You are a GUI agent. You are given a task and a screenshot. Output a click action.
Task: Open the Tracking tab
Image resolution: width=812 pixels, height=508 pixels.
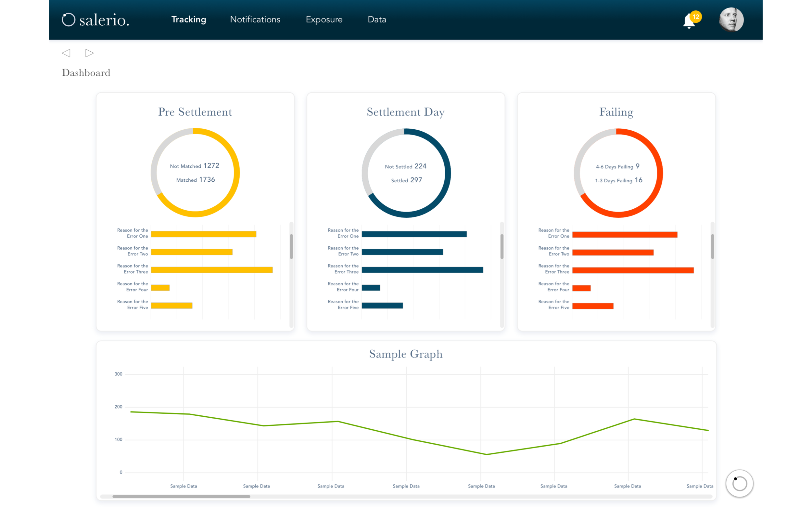click(x=189, y=20)
